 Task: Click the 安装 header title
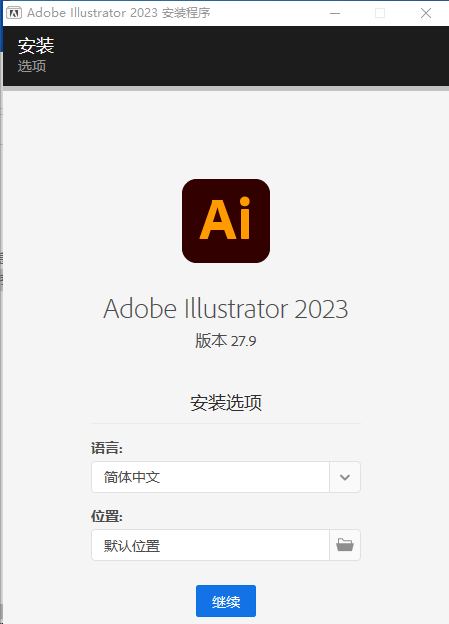coord(36,45)
